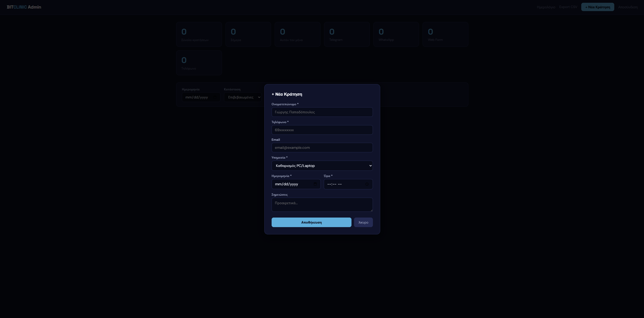Click the modal Ημερομηνία date field
The width and height of the screenshot is (644, 318).
coord(296,184)
